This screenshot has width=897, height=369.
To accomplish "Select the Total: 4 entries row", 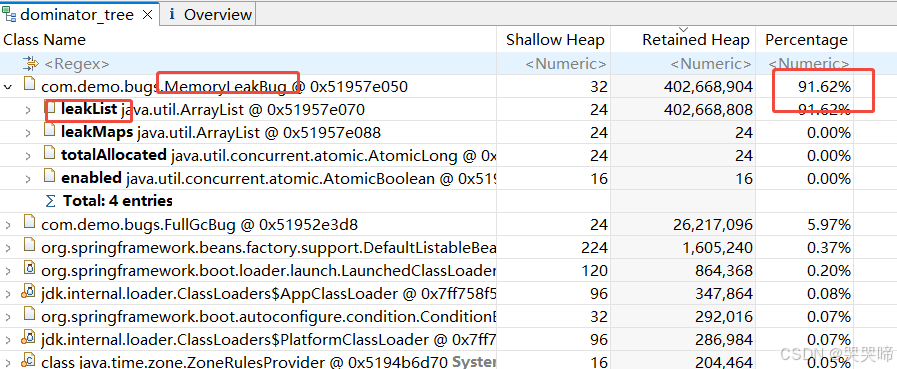I will coord(118,201).
